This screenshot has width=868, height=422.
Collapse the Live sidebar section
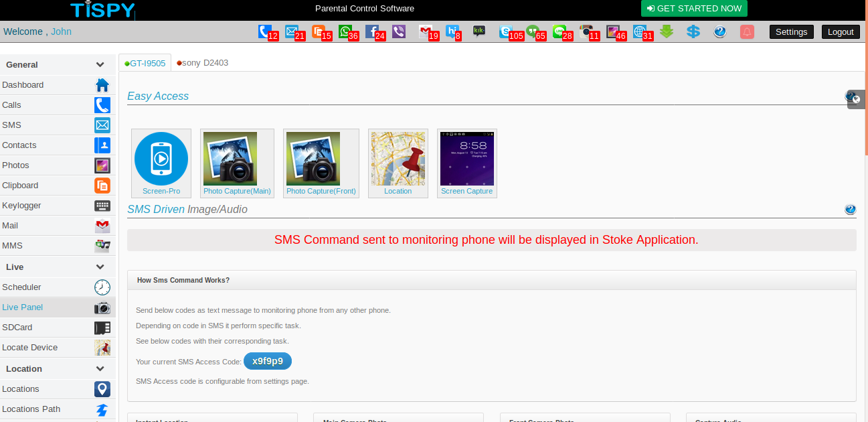(58, 267)
